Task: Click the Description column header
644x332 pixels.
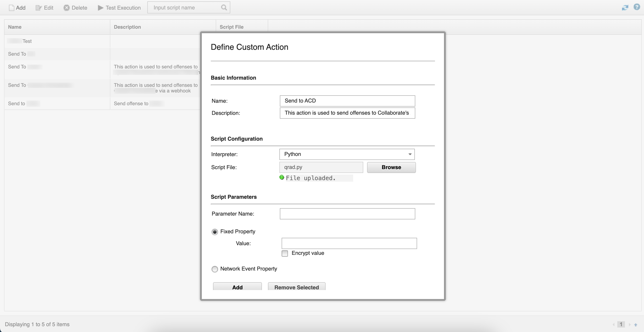Action: tap(127, 27)
